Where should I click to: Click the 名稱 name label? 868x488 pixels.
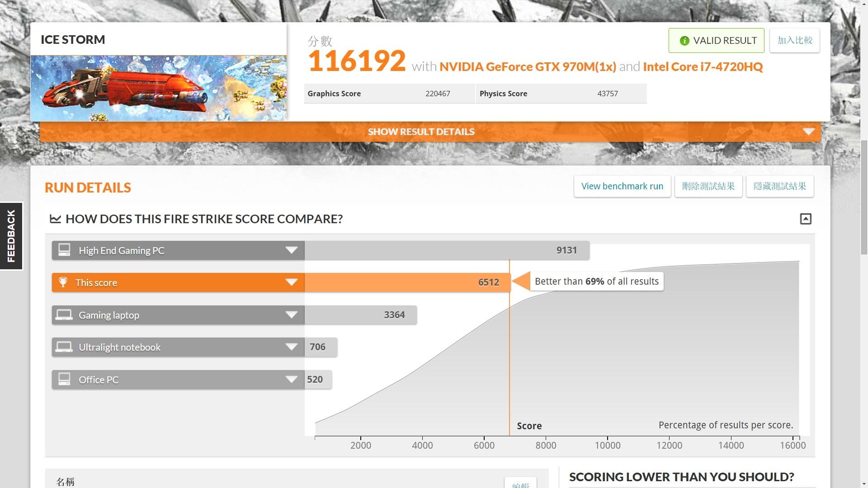click(65, 482)
